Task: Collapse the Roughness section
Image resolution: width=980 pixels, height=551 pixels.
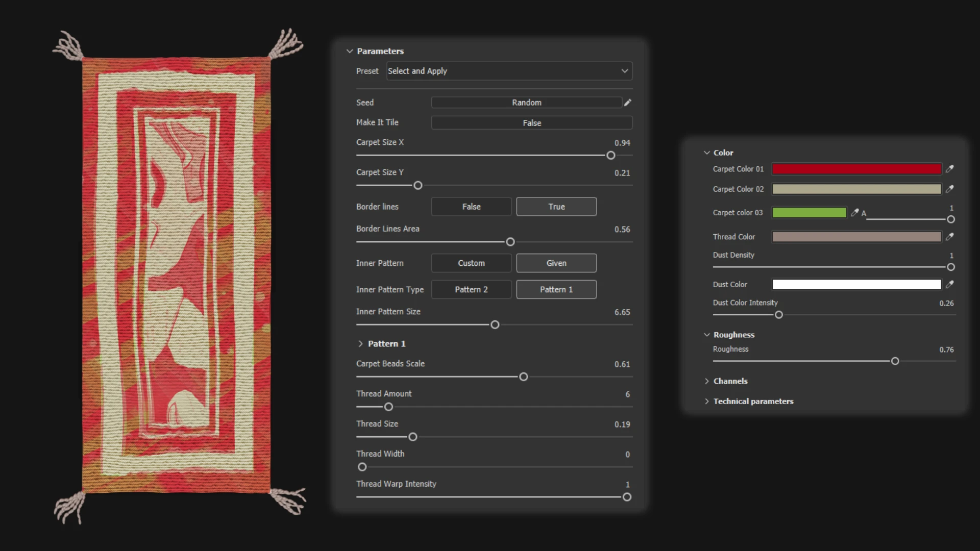Action: (707, 335)
